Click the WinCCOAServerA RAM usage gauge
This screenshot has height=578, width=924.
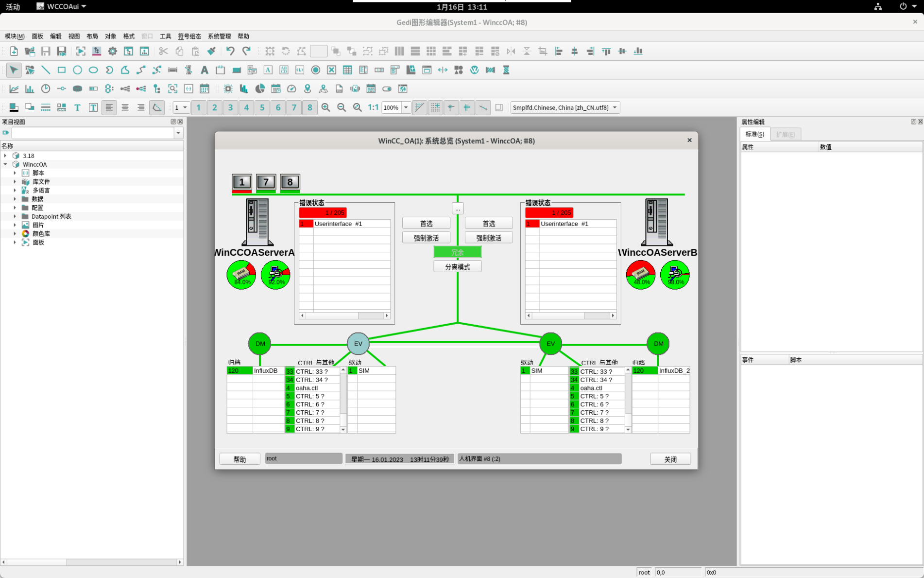click(x=241, y=275)
